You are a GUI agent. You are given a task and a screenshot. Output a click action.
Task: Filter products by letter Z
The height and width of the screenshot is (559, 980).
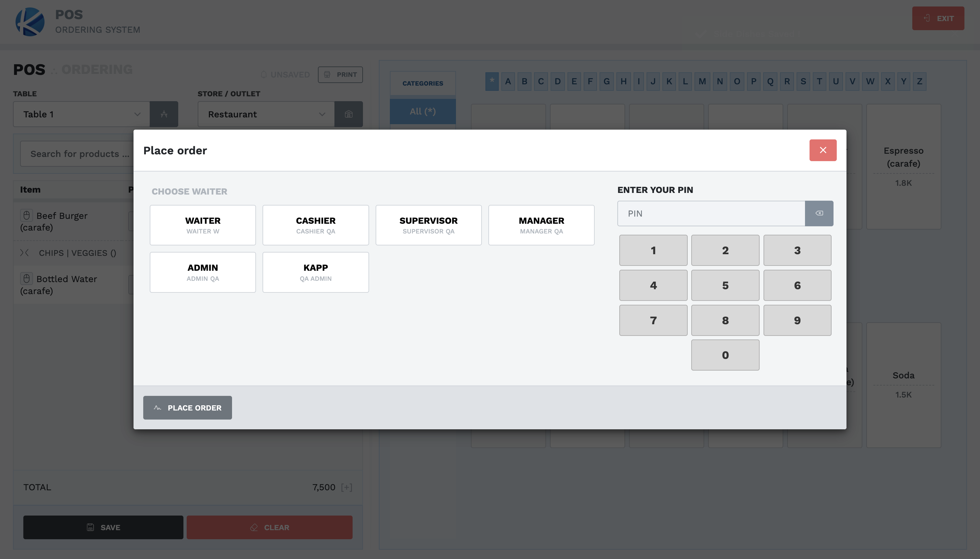(919, 81)
